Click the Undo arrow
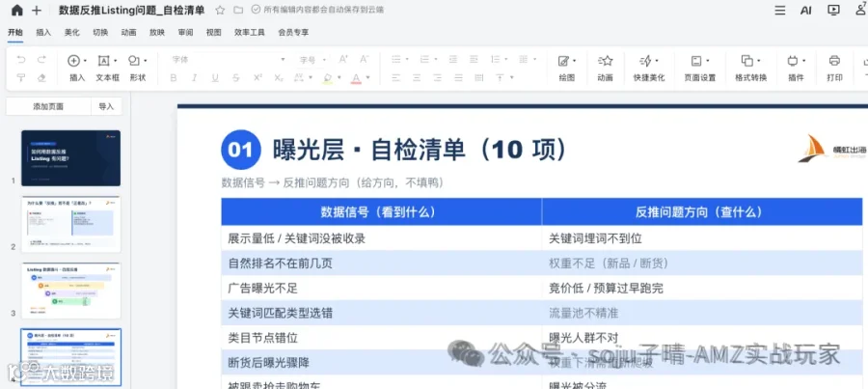Viewport: 868px width, 389px height. (x=21, y=59)
